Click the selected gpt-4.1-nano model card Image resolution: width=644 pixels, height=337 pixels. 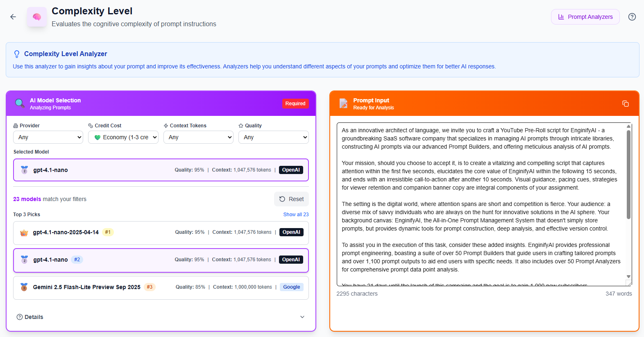(x=161, y=170)
